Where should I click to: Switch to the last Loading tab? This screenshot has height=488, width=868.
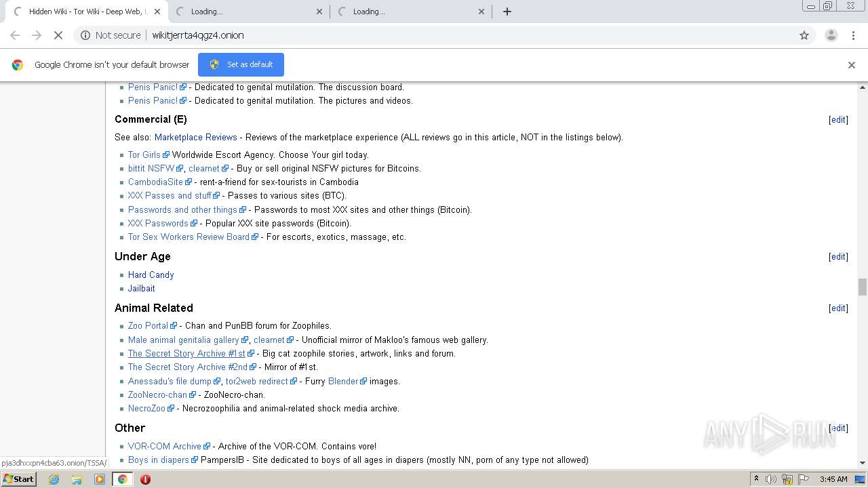point(411,12)
